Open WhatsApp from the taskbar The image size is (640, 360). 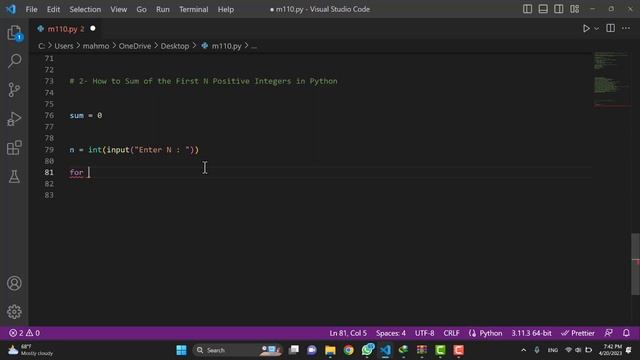[x=367, y=350]
